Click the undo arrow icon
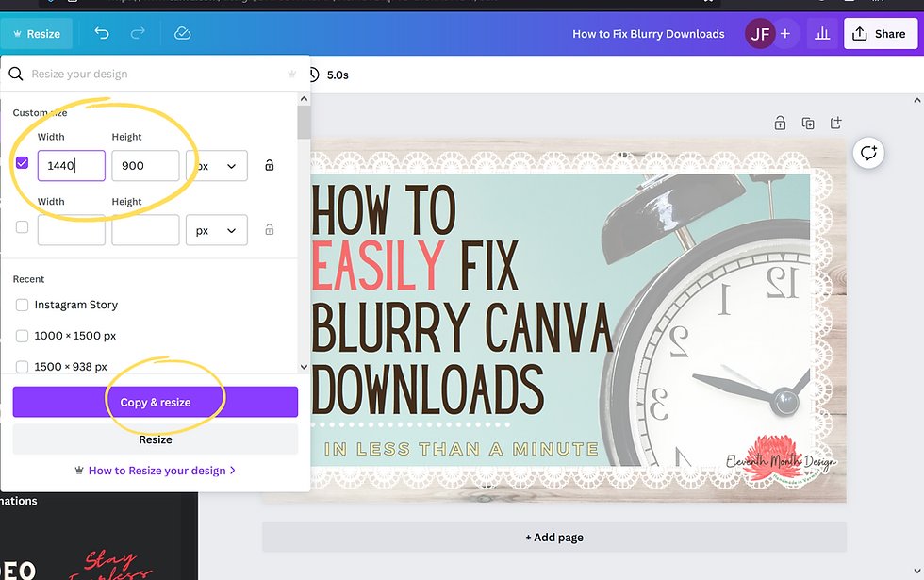The image size is (924, 580). tap(102, 33)
